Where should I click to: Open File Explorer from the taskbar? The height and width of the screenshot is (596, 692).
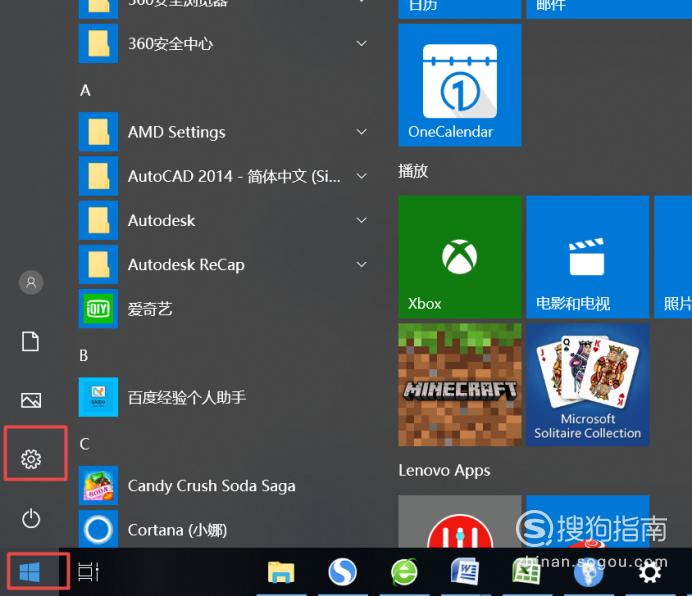[281, 572]
